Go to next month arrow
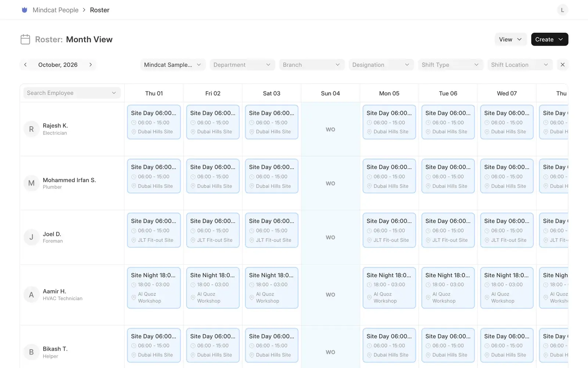 [x=90, y=65]
